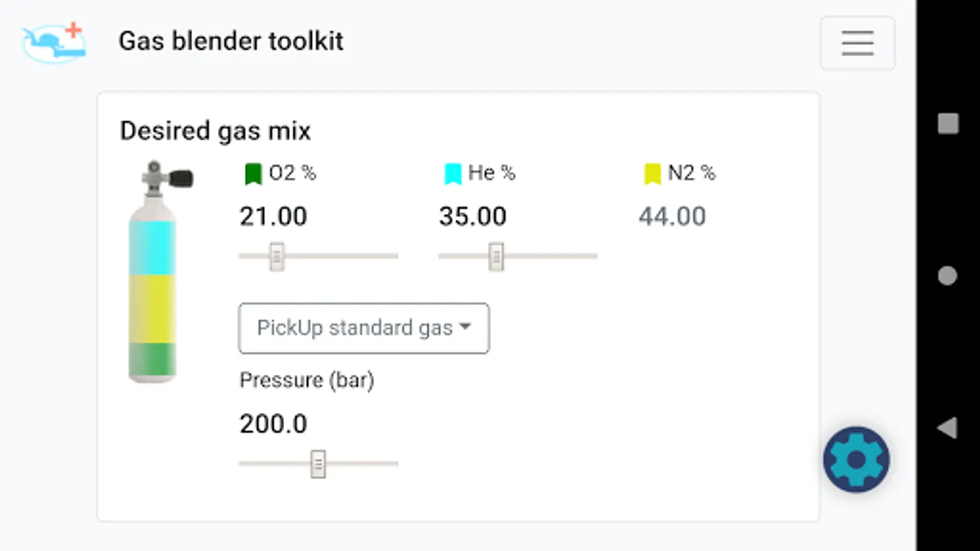Click the N2 value 44.00
Screen dimensions: 980x551
(672, 217)
